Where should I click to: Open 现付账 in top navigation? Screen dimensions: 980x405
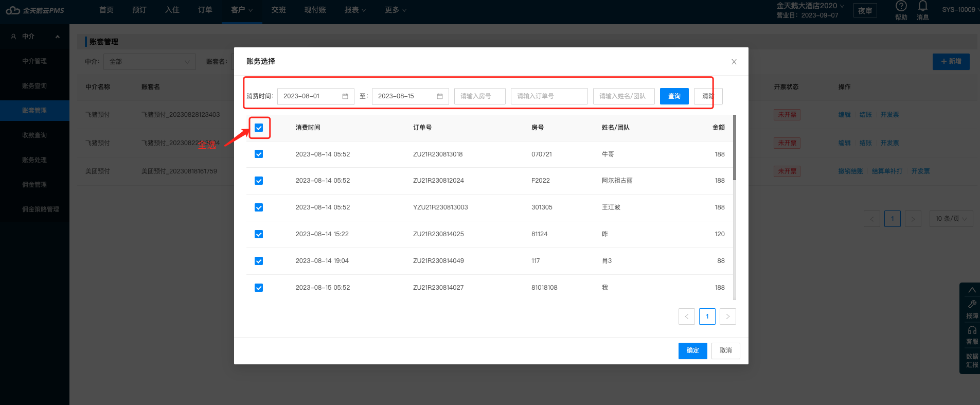[315, 10]
